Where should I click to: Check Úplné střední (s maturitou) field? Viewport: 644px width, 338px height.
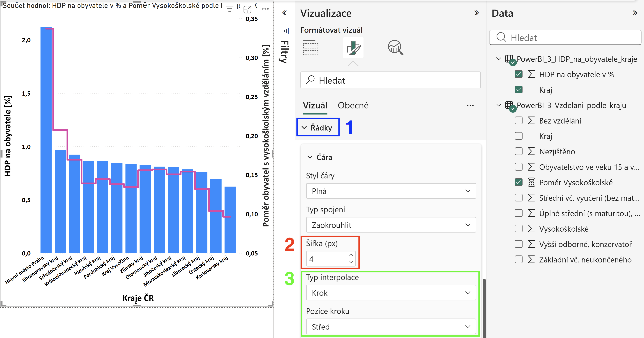click(518, 213)
